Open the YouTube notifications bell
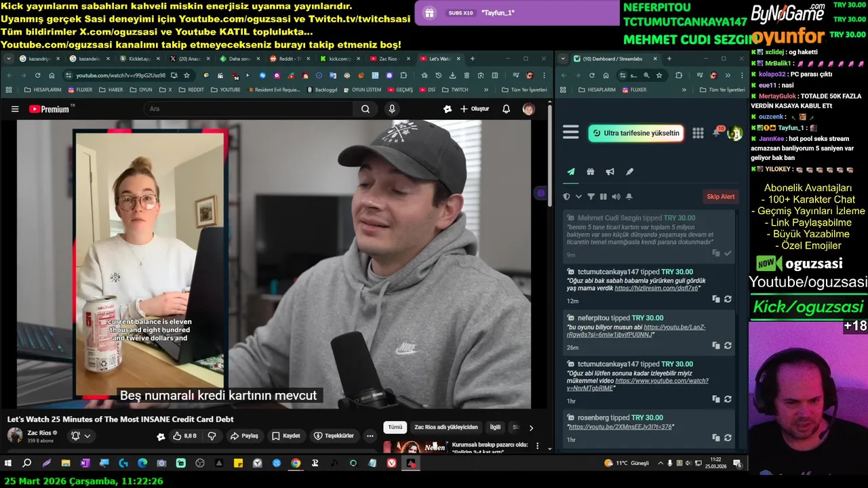Image resolution: width=868 pixels, height=488 pixels. point(506,109)
